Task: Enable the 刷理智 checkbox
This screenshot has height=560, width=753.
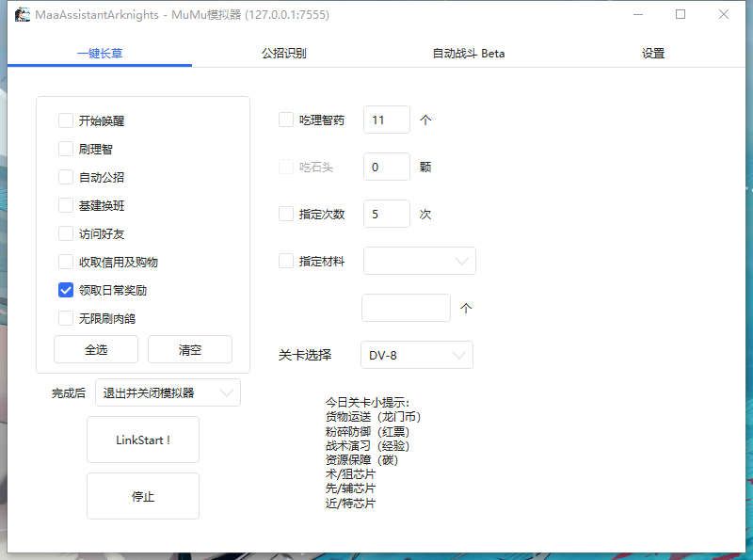Action: (x=65, y=149)
